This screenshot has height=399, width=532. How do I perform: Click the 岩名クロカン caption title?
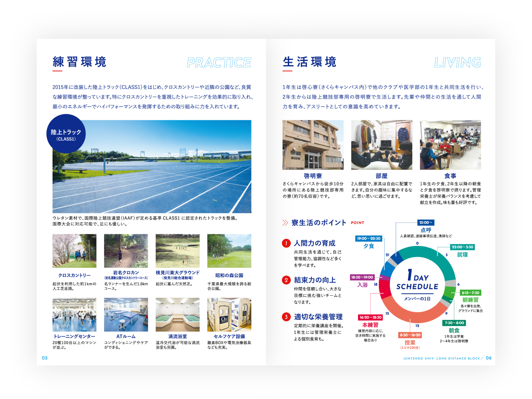[126, 273]
